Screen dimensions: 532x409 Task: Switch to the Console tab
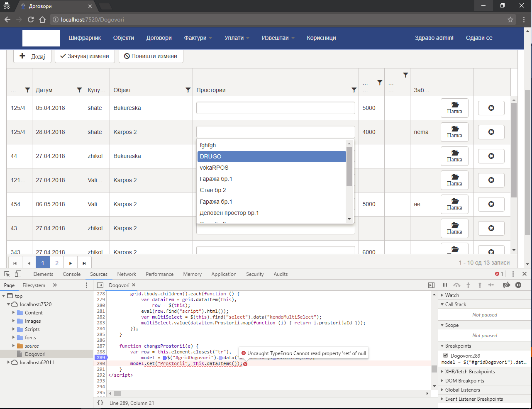72,274
